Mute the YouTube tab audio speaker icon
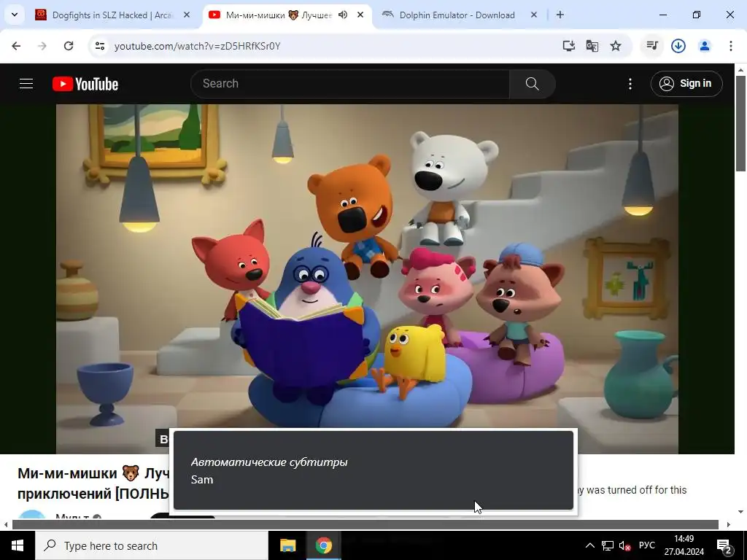Viewport: 747px width, 560px height. pyautogui.click(x=343, y=15)
